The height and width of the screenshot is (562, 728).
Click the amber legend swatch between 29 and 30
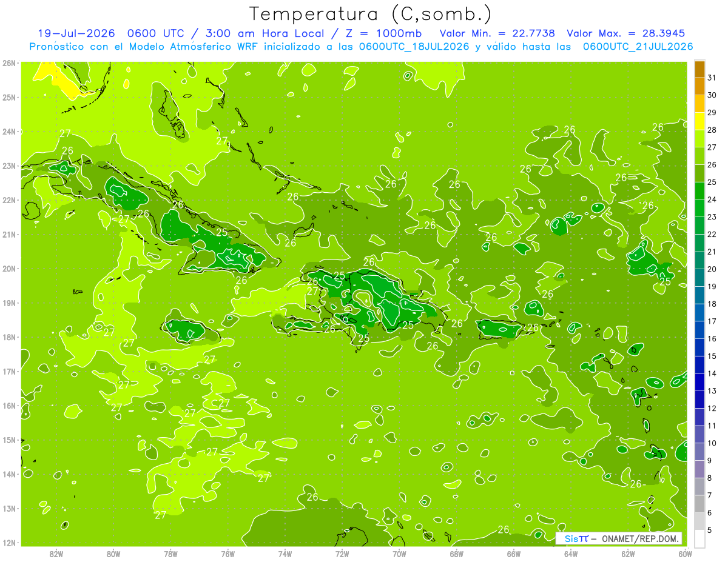pyautogui.click(x=699, y=104)
